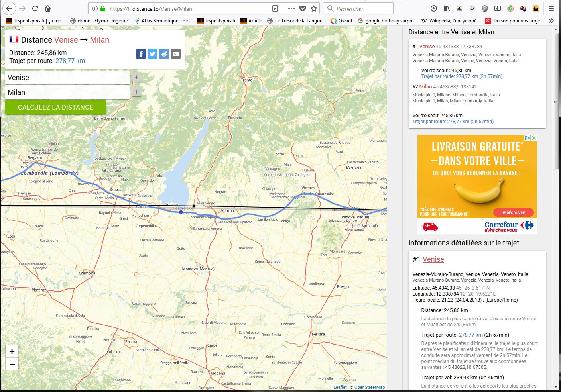Add a waypoint after the Venise field
This screenshot has width=561, height=392.
pos(136,77)
